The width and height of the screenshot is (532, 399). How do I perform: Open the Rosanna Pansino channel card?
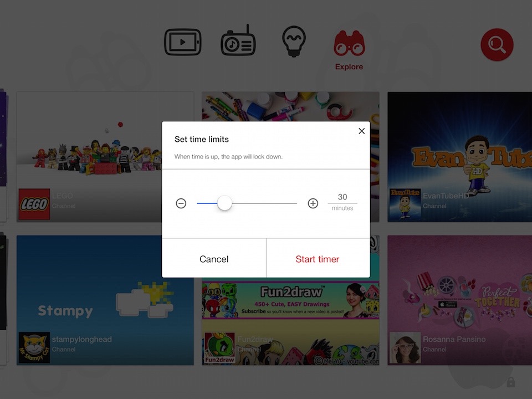click(x=460, y=300)
